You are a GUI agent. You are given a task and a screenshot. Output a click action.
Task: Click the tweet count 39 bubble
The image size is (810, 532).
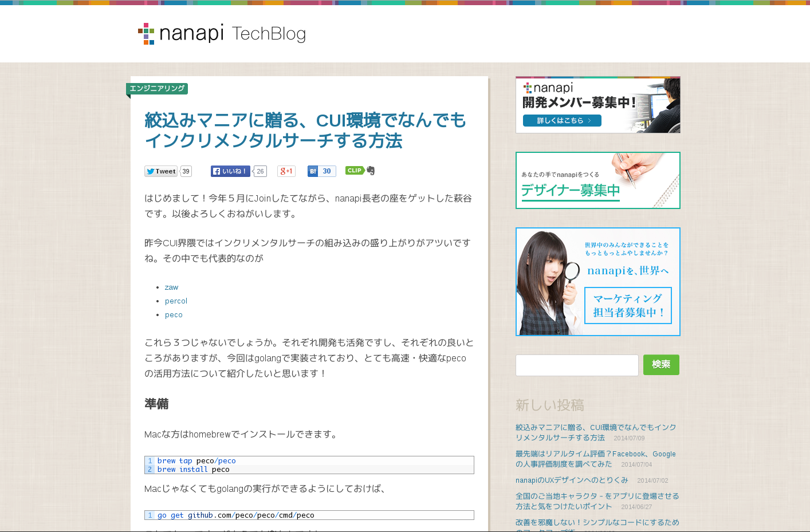186,171
